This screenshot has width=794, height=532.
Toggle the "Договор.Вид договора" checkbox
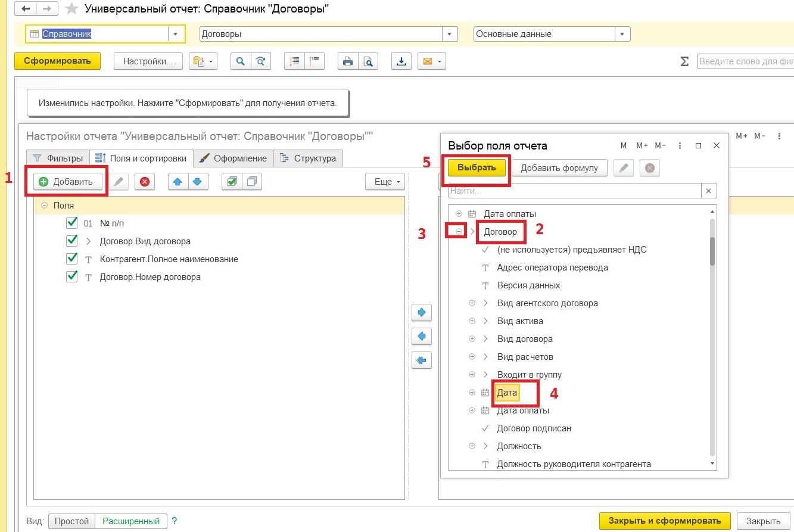[x=72, y=241]
